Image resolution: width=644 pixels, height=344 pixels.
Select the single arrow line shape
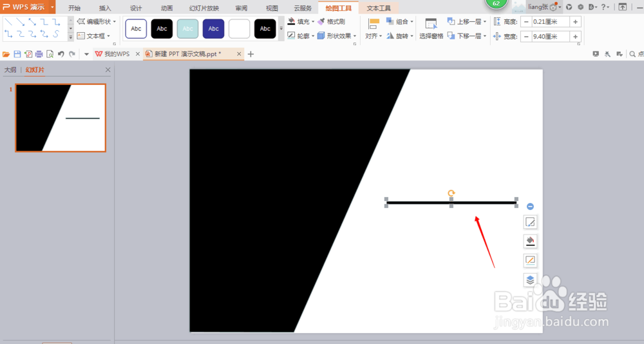pos(20,22)
